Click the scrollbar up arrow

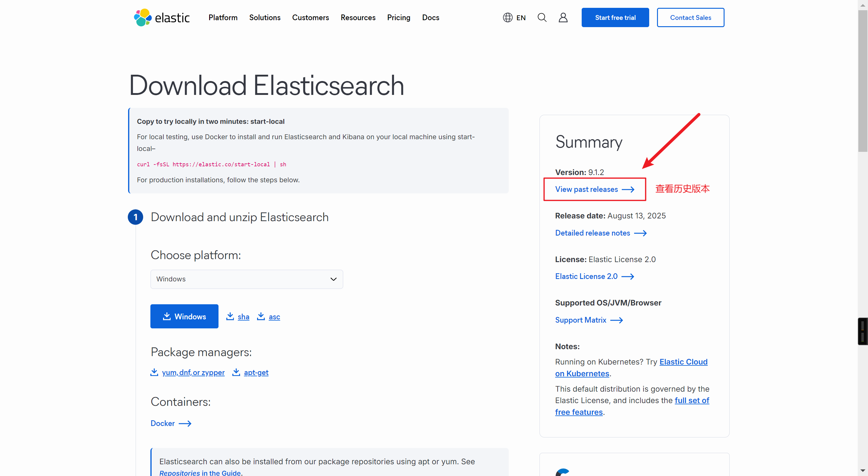(x=863, y=5)
